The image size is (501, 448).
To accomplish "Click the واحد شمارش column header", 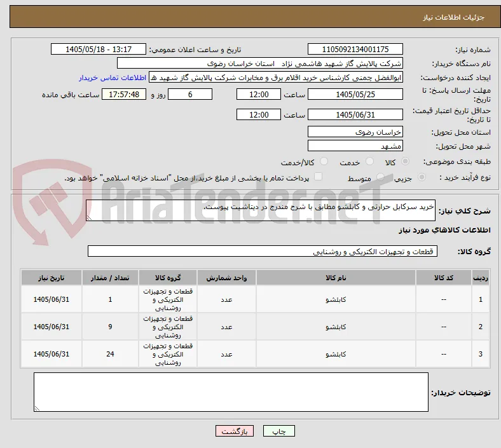I will coord(226,278).
